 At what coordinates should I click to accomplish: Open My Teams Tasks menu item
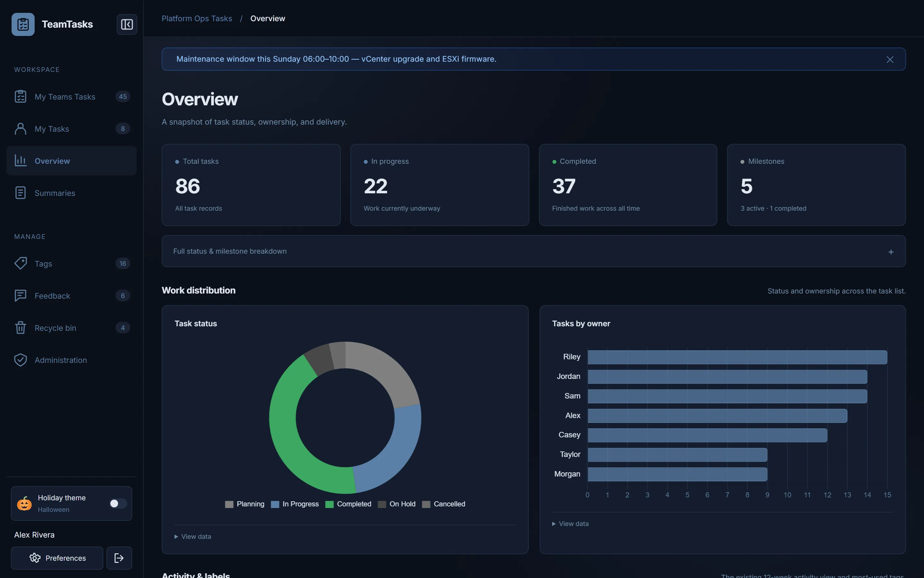(x=72, y=96)
